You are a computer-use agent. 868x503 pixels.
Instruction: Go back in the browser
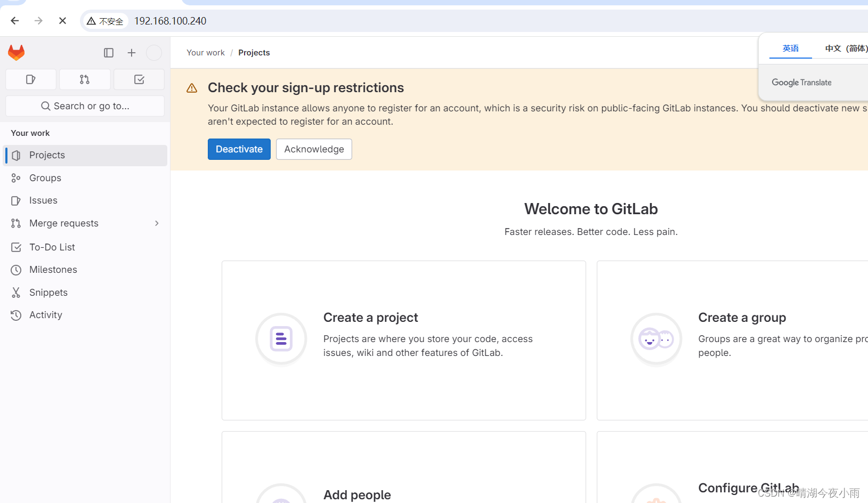(x=15, y=21)
